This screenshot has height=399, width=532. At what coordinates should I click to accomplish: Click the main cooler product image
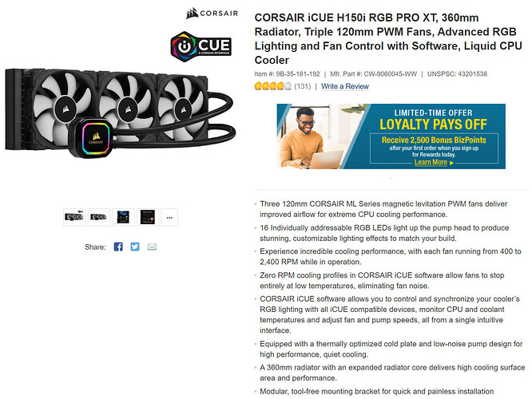(x=121, y=112)
